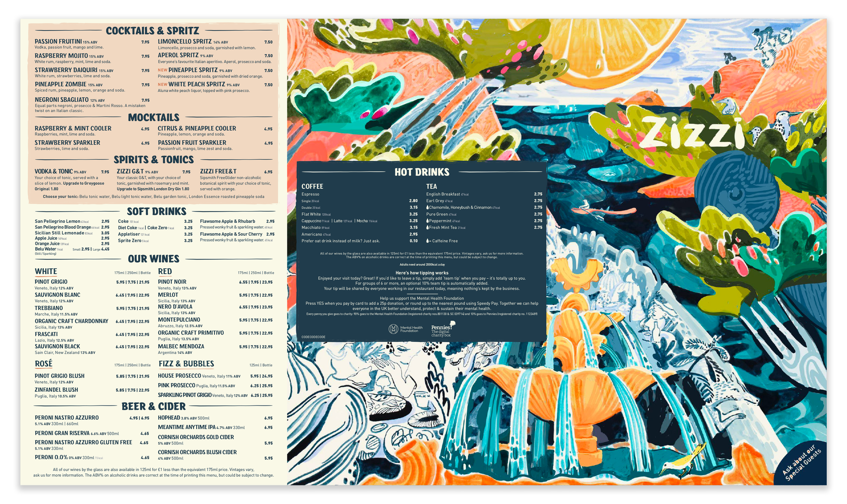Image resolution: width=847 pixels, height=504 pixels.
Task: Select the Organic Craft Chardonnay wine
Action: [x=71, y=321]
